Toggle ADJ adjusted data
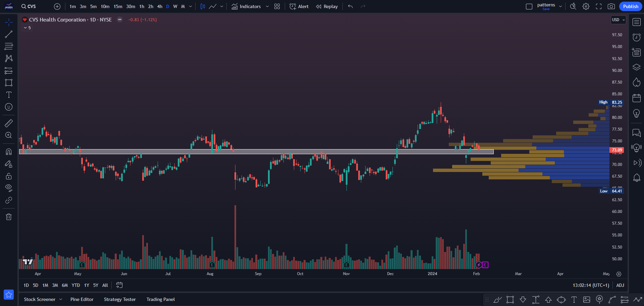The image size is (644, 306). click(x=620, y=285)
